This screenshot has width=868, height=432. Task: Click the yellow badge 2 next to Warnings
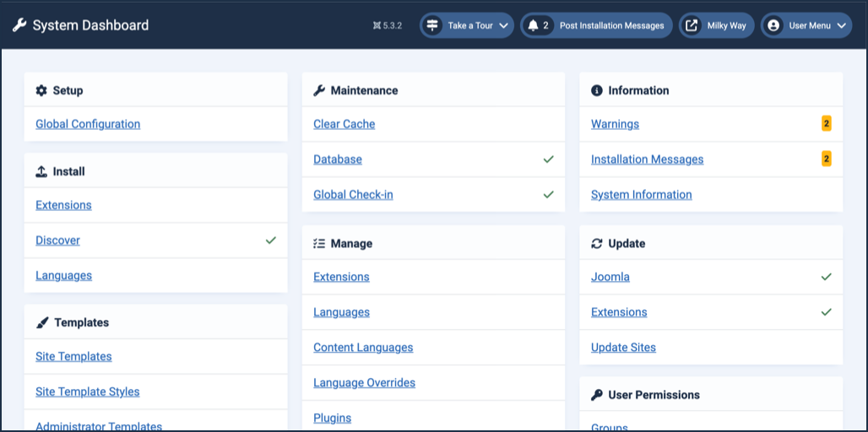click(x=827, y=124)
